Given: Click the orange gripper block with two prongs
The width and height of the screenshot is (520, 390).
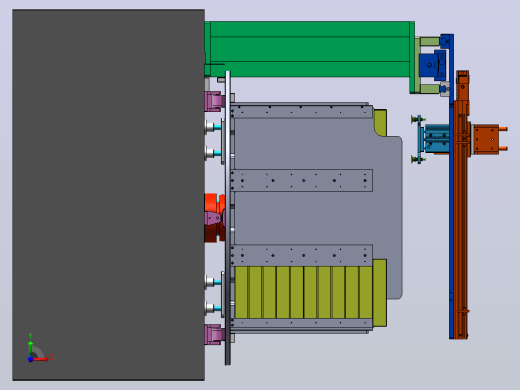Looking at the screenshot, I should [x=489, y=139].
